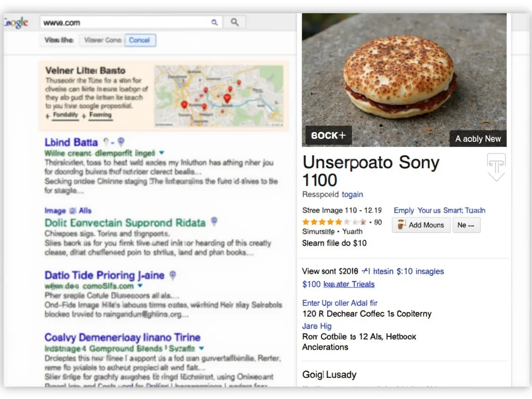Click the icon on the Add Mouns button
This screenshot has height=399, width=532.
[401, 225]
